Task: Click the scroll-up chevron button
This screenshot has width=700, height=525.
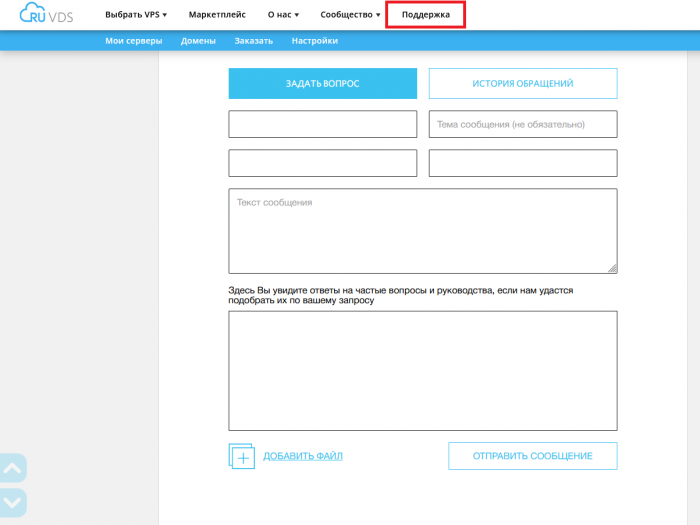Action: [x=13, y=468]
